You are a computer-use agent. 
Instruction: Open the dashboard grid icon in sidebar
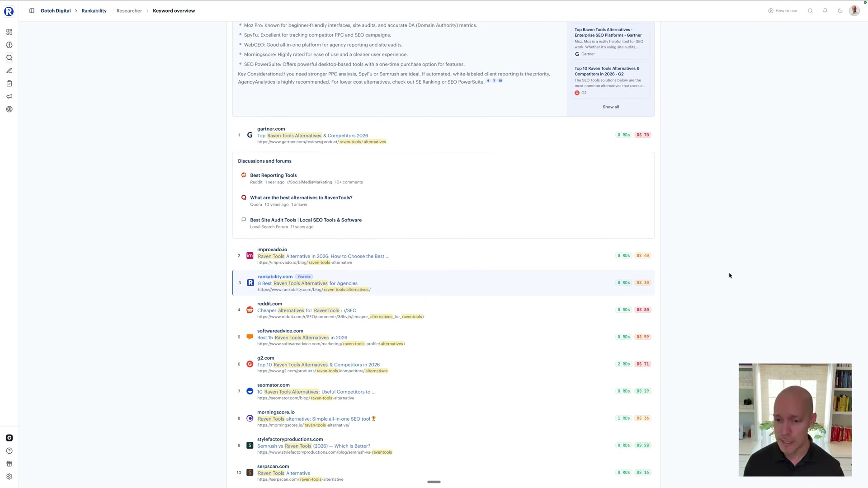pos(9,32)
